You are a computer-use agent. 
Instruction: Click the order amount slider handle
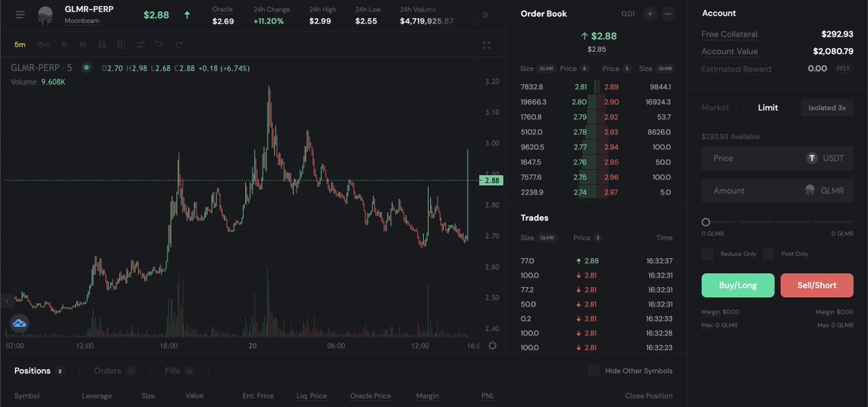tap(706, 222)
